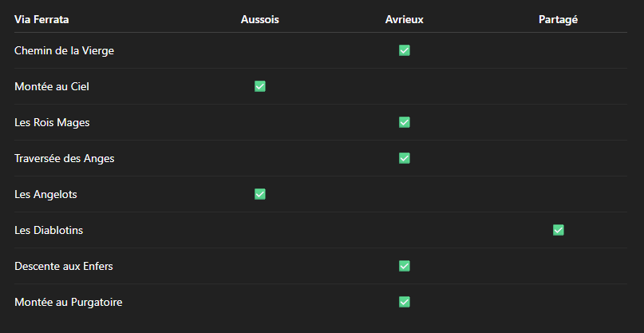This screenshot has height=333, width=644.
Task: Click the Aussois checkmark for Les Angelots
Action: [260, 194]
